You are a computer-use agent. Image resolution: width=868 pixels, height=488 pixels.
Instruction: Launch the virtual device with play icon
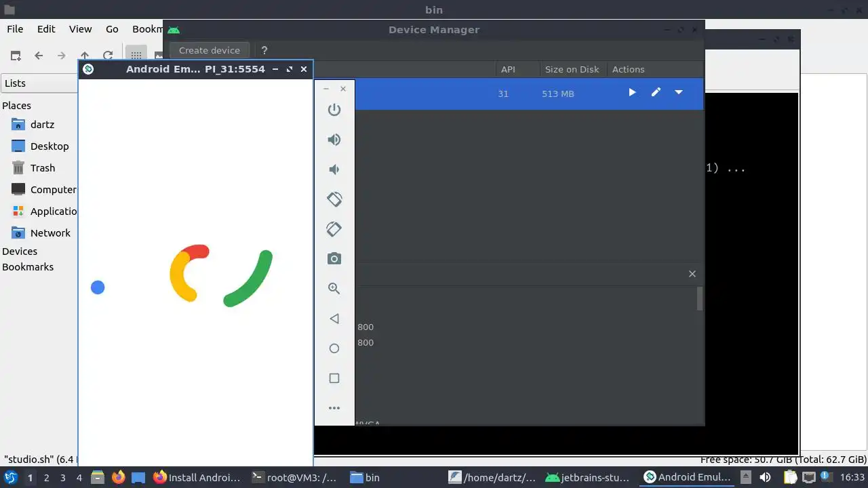click(632, 92)
